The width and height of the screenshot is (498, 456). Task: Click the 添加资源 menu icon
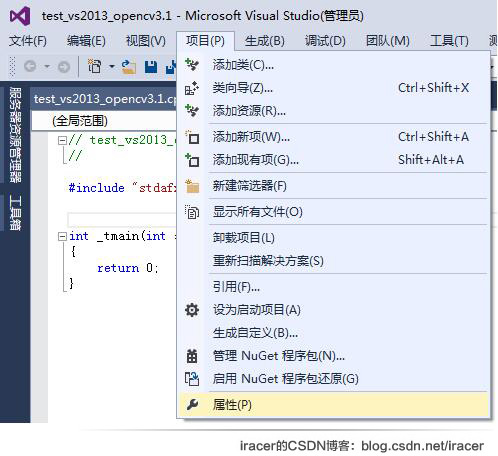[x=192, y=110]
